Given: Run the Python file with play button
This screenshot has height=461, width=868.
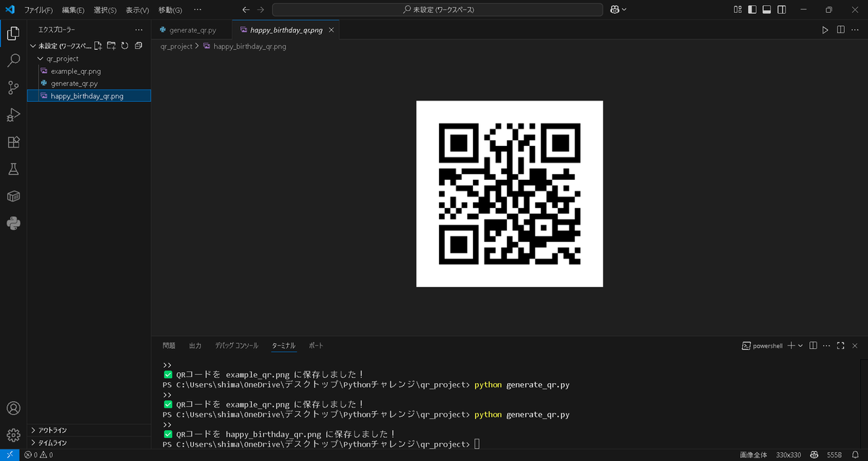Looking at the screenshot, I should (825, 30).
